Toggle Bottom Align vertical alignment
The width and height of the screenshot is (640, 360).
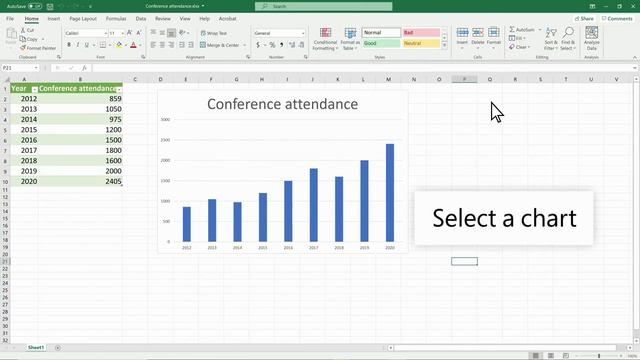click(x=171, y=33)
